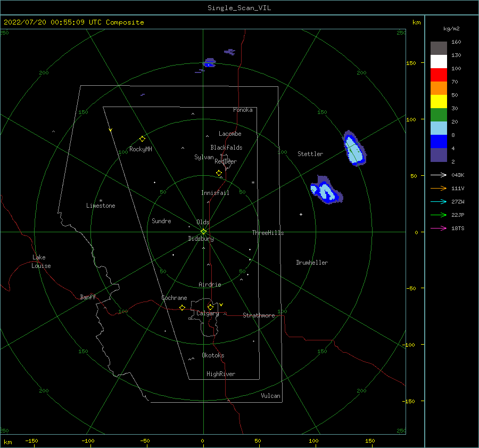Viewport: 479px width, 448px height.
Task: Pick the grey 130-160 legend swatch
Action: [439, 48]
